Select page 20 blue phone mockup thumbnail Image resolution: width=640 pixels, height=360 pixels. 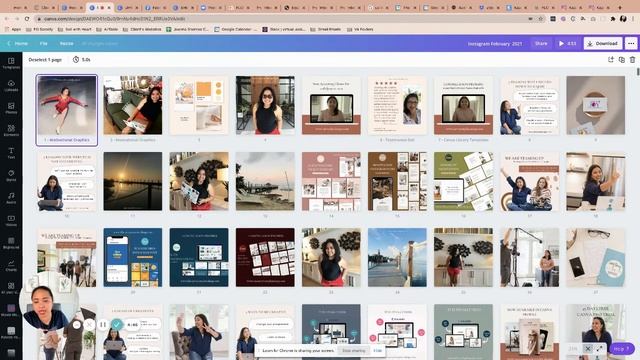pos(133,257)
